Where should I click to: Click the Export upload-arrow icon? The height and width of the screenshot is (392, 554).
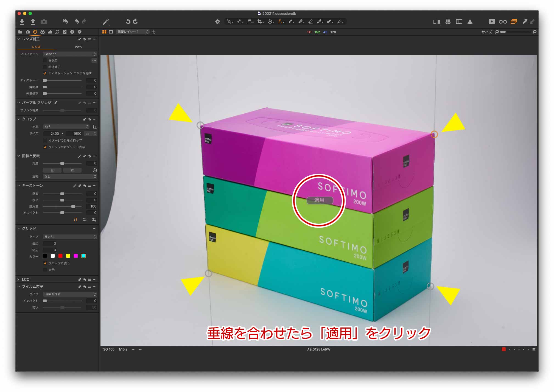point(33,22)
